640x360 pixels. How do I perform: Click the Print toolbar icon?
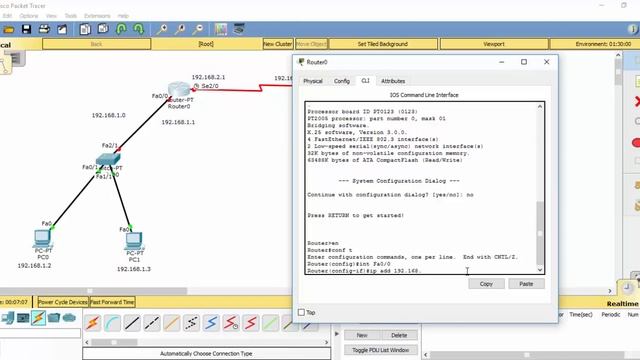(x=44, y=29)
